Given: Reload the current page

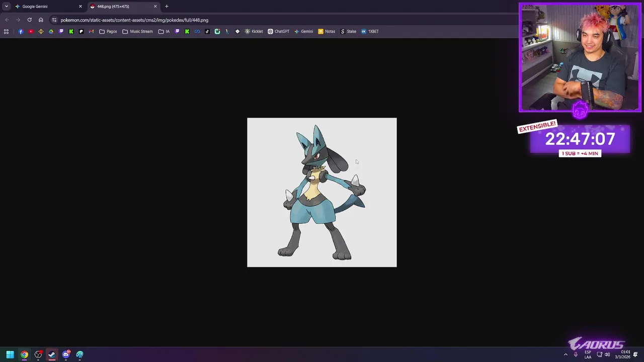Looking at the screenshot, I should [x=29, y=20].
